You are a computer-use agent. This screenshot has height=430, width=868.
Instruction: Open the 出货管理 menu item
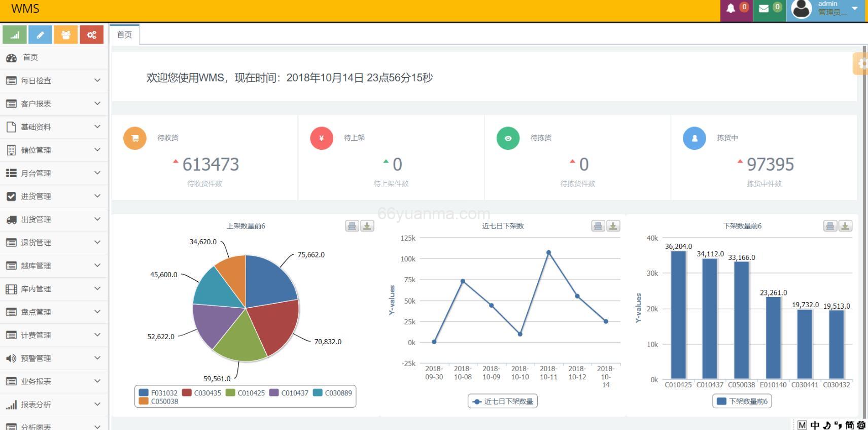(x=54, y=219)
